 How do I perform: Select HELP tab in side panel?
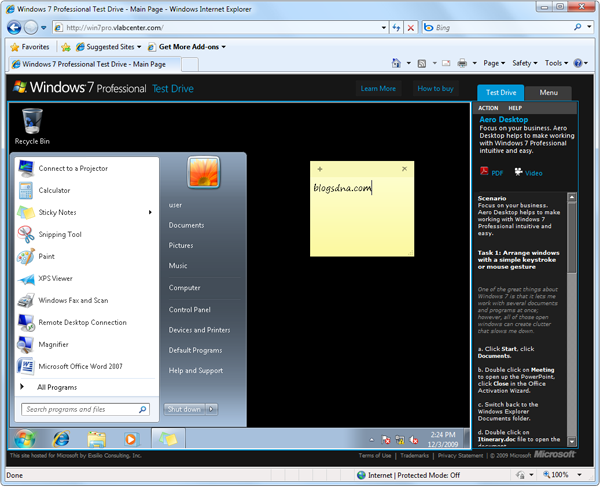(515, 108)
